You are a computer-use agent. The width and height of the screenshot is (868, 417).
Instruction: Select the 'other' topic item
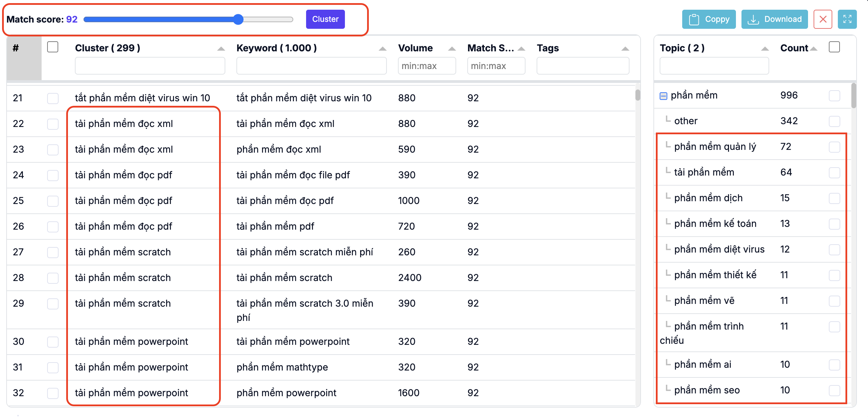click(686, 121)
